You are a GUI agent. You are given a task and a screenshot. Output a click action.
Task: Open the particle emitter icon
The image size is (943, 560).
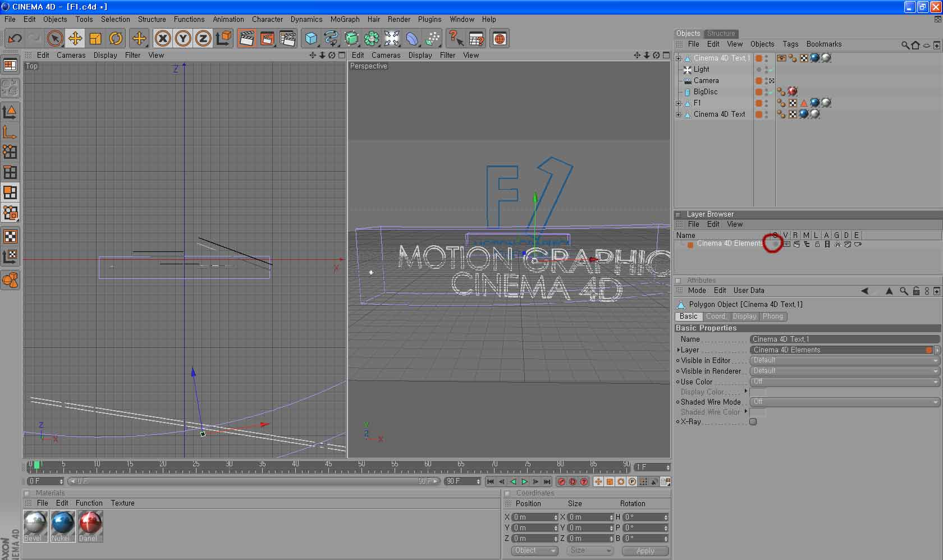(x=433, y=39)
